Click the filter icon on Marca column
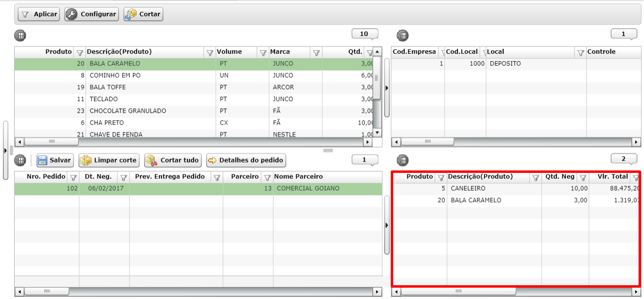 click(317, 53)
